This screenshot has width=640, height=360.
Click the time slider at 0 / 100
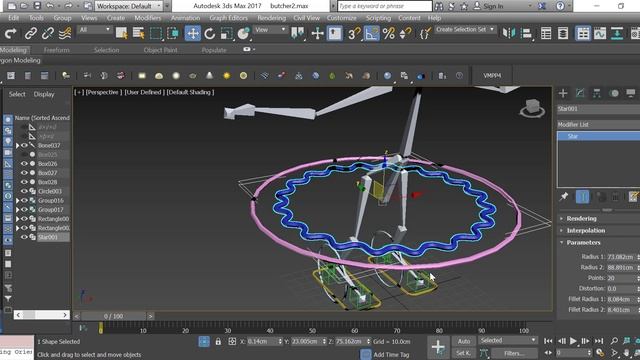[113, 316]
